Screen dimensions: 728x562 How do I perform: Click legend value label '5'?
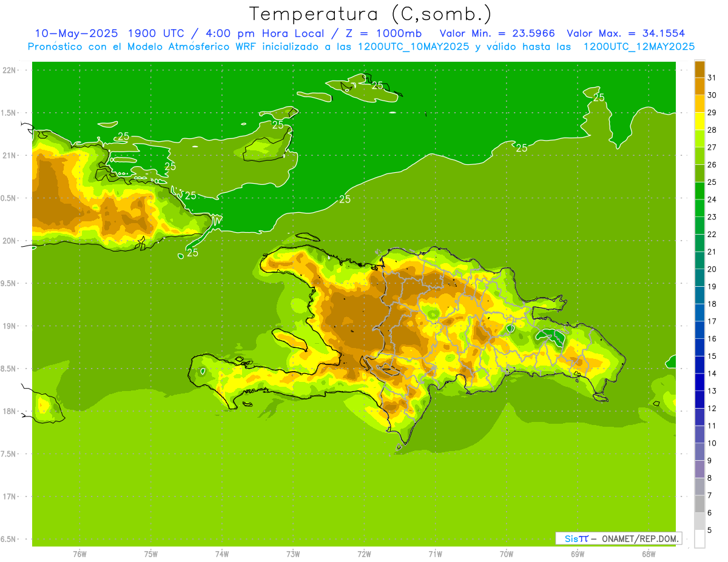[x=710, y=530]
